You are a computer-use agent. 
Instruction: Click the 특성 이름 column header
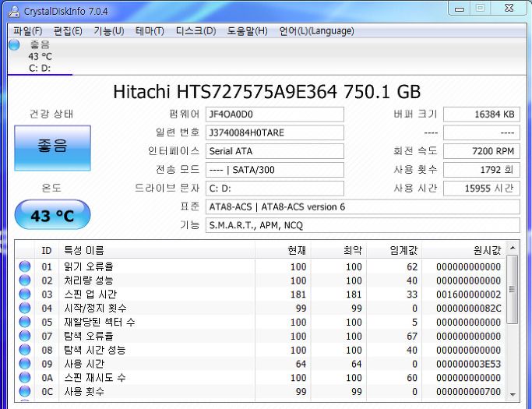157,251
